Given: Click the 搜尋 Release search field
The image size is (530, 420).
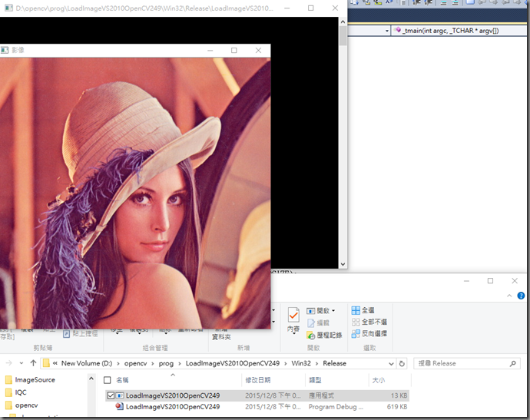Looking at the screenshot, I should coord(467,364).
